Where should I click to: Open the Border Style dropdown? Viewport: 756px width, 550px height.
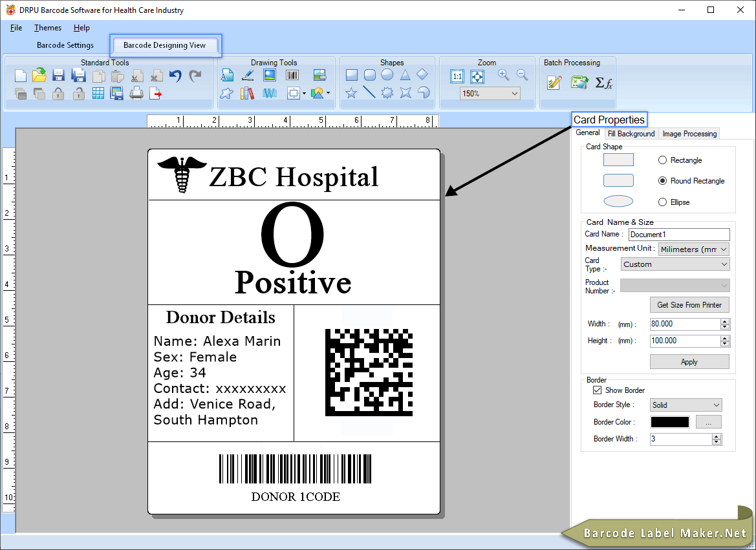pyautogui.click(x=717, y=405)
